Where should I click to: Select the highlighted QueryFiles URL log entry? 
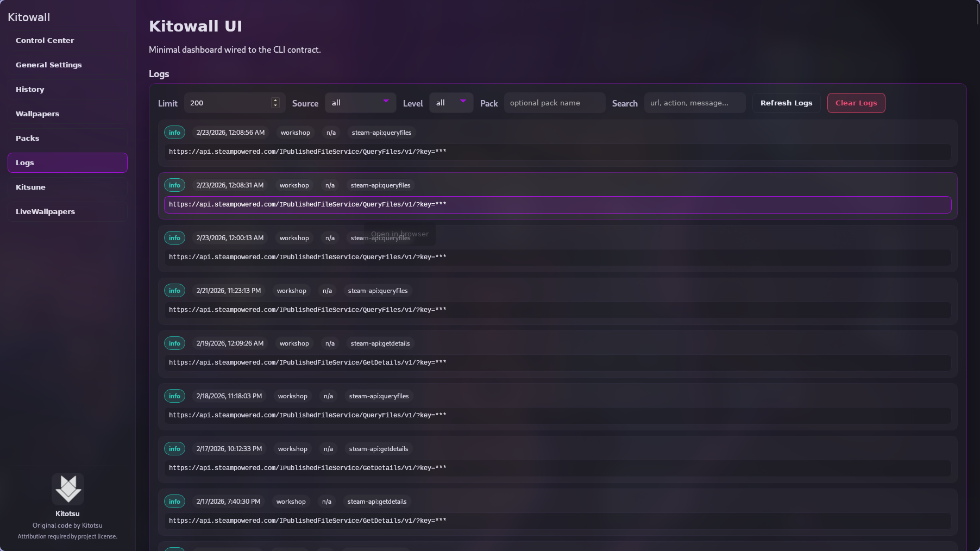coord(557,205)
